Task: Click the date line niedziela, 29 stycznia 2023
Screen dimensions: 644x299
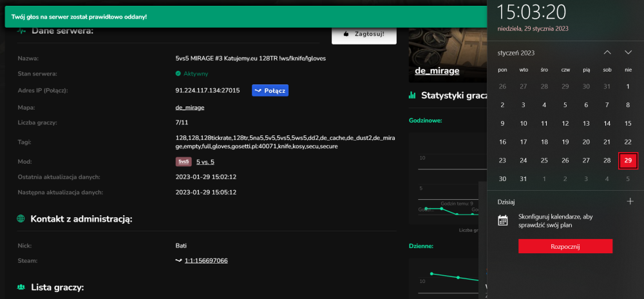Action: [x=533, y=29]
